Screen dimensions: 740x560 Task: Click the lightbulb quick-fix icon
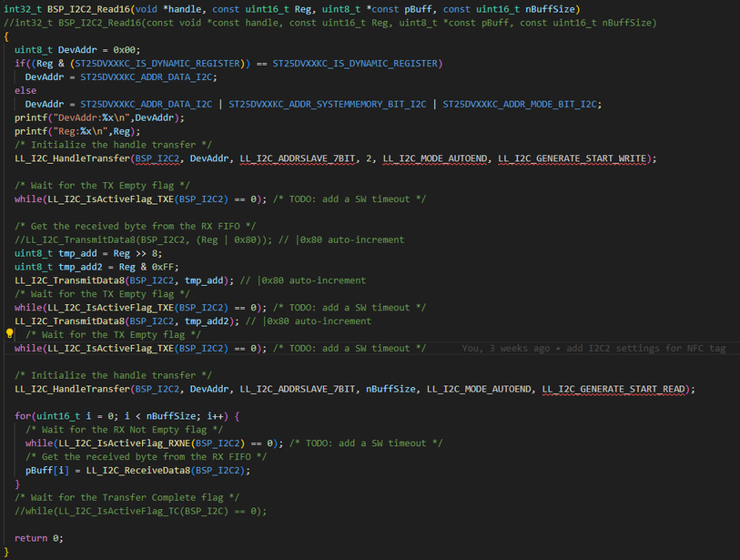click(x=9, y=333)
